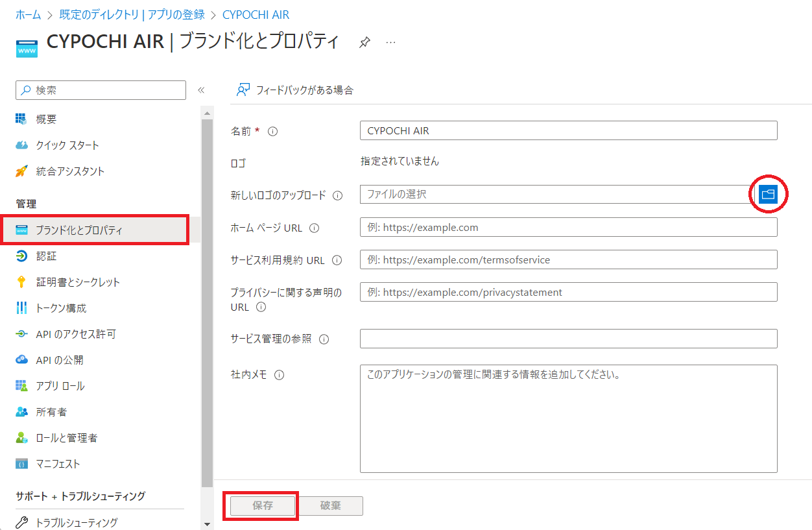Focus the sidebar 検索 search box

(101, 90)
